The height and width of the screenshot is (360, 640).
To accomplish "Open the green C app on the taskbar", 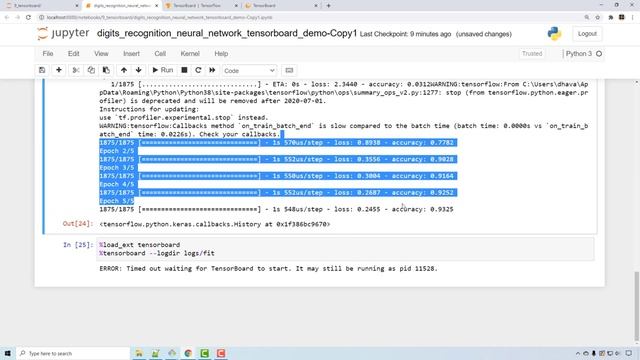I will pos(204,353).
